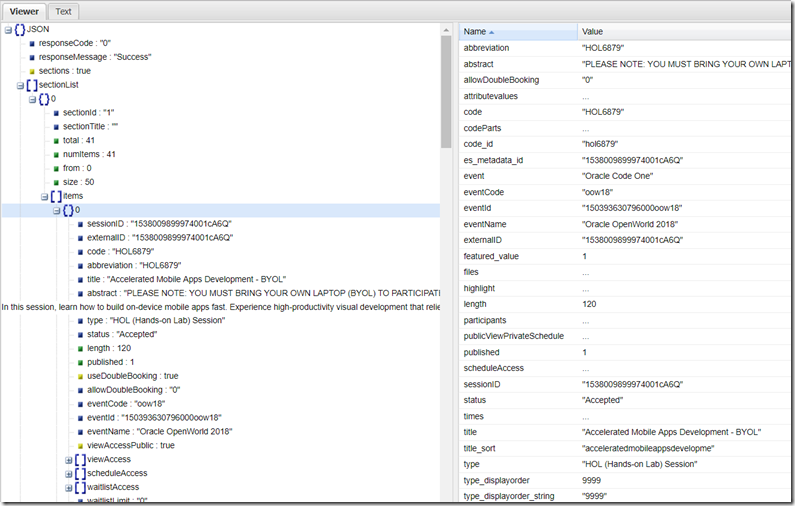This screenshot has width=795, height=506.
Task: Click the sectionList array bracket icon
Action: pyautogui.click(x=32, y=85)
